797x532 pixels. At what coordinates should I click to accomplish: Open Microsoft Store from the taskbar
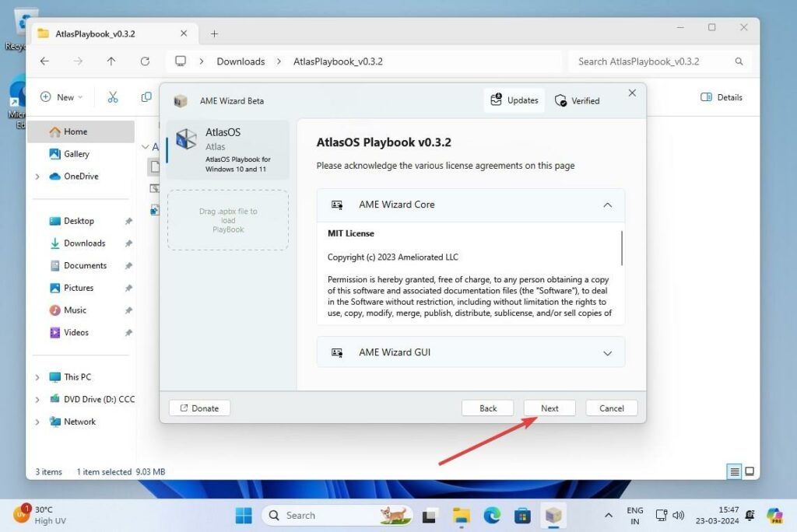tap(522, 515)
